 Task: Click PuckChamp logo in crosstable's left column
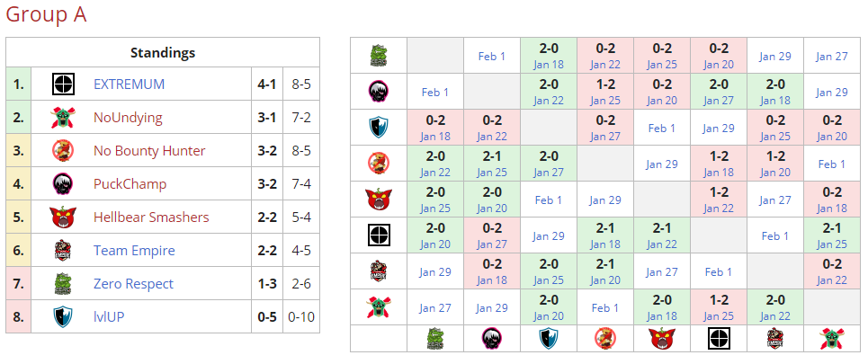(379, 91)
